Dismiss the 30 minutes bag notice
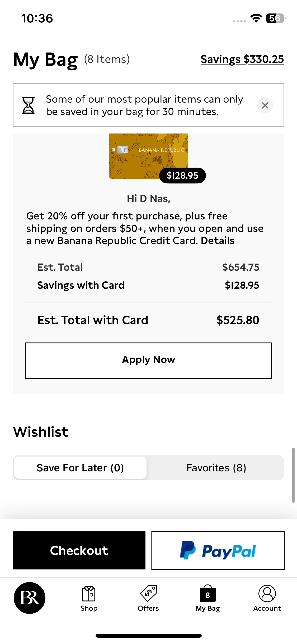297x644 pixels. 265,105
